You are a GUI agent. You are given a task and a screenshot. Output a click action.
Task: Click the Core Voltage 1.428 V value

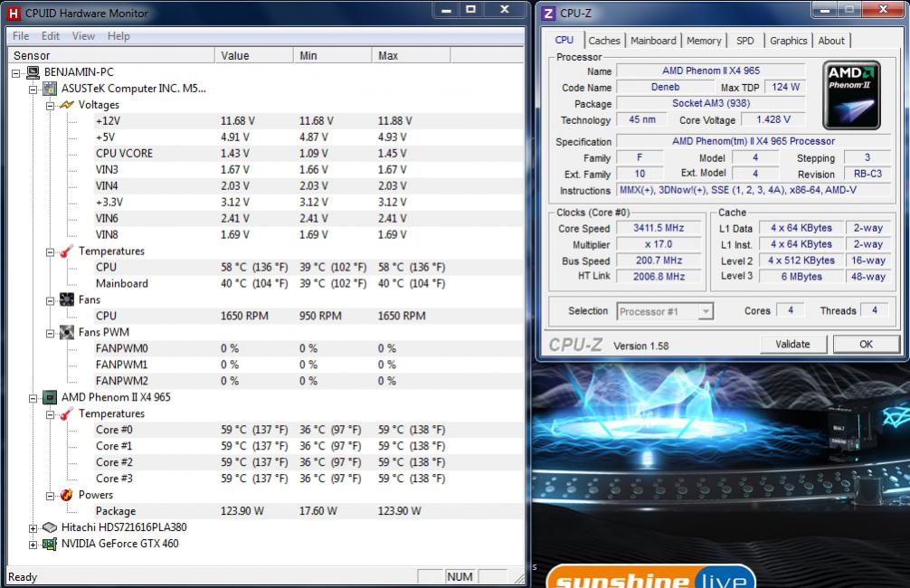coord(773,119)
